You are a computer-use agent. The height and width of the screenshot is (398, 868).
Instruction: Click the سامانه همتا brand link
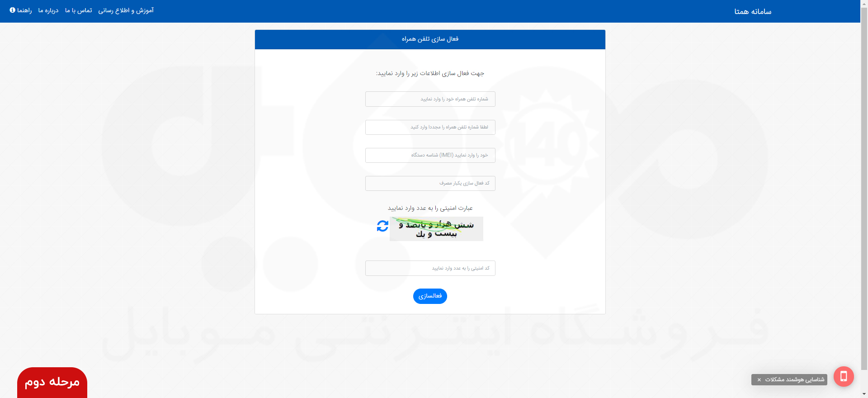pos(753,11)
